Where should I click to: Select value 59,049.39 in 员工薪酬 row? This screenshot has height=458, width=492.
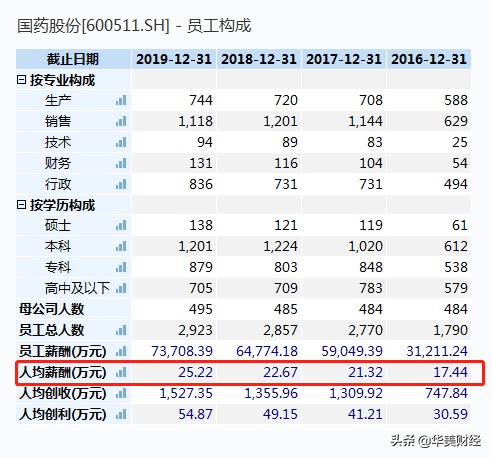click(352, 351)
